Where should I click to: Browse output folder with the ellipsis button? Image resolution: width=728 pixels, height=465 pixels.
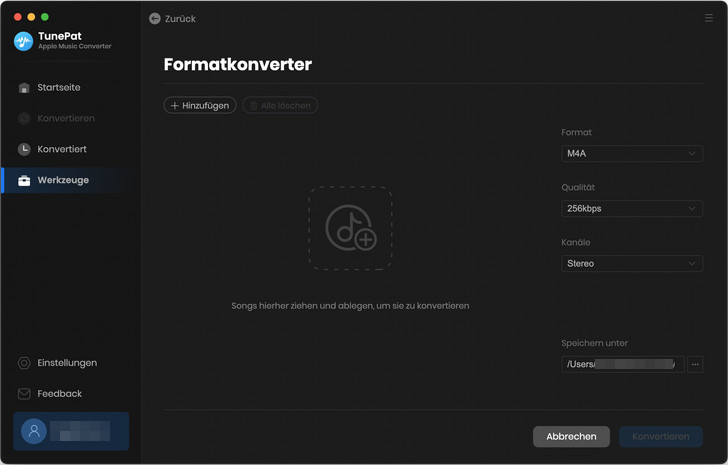pos(696,364)
